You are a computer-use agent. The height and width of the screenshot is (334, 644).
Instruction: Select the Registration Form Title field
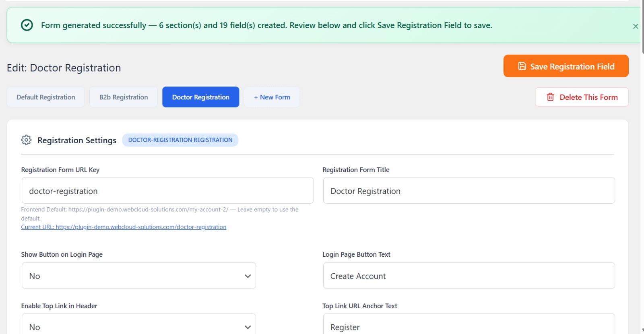coord(468,190)
